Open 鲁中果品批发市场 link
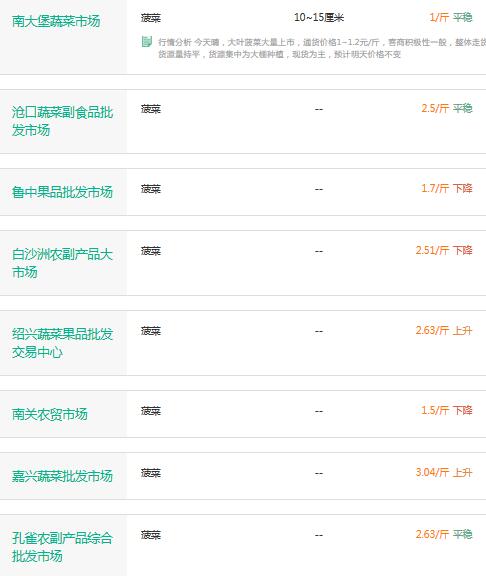 [62, 192]
